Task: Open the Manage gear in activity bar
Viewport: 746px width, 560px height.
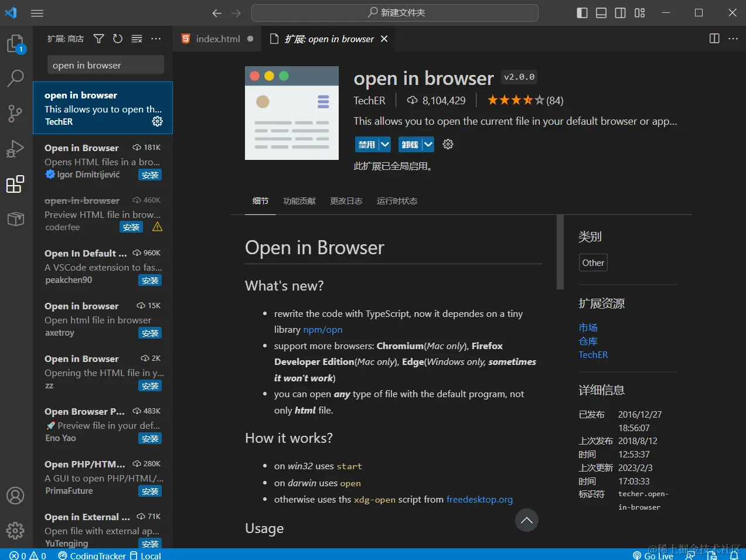Action: coord(16,531)
